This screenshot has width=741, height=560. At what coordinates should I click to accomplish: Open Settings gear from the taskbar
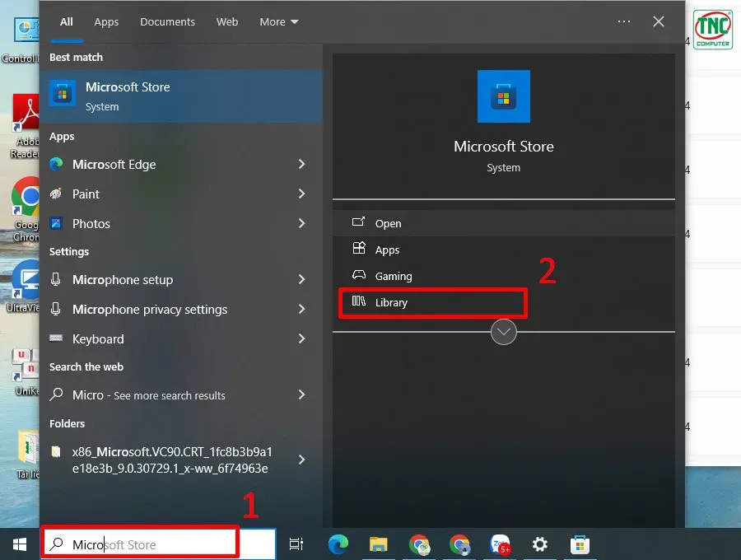click(x=540, y=544)
